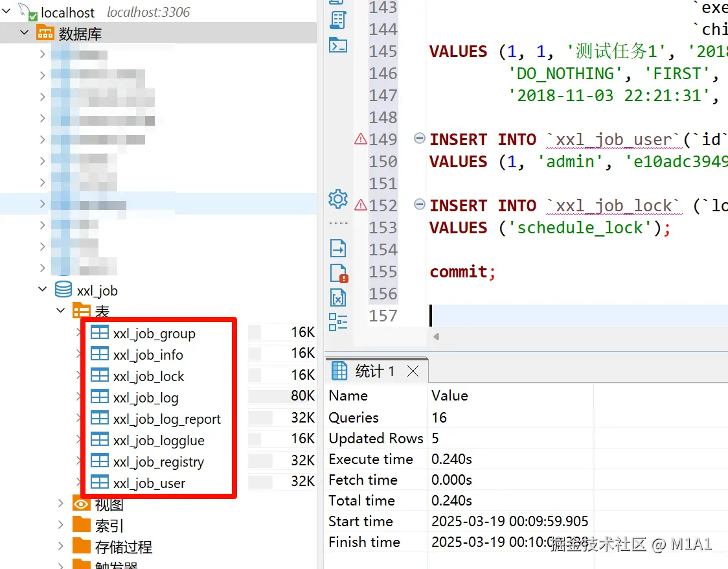Select the xxl_job_log_report table
Viewport: 728px width, 569px height.
tap(166, 419)
